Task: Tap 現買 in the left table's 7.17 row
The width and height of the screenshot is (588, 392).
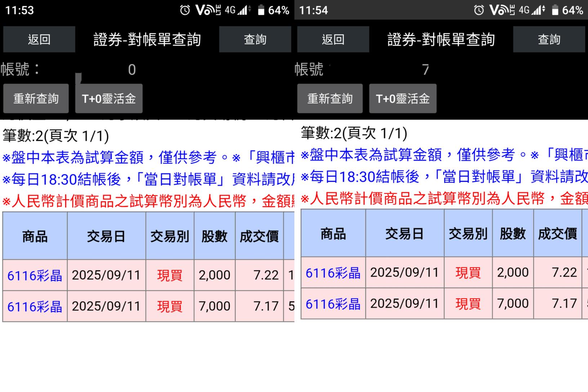Action: (x=170, y=306)
